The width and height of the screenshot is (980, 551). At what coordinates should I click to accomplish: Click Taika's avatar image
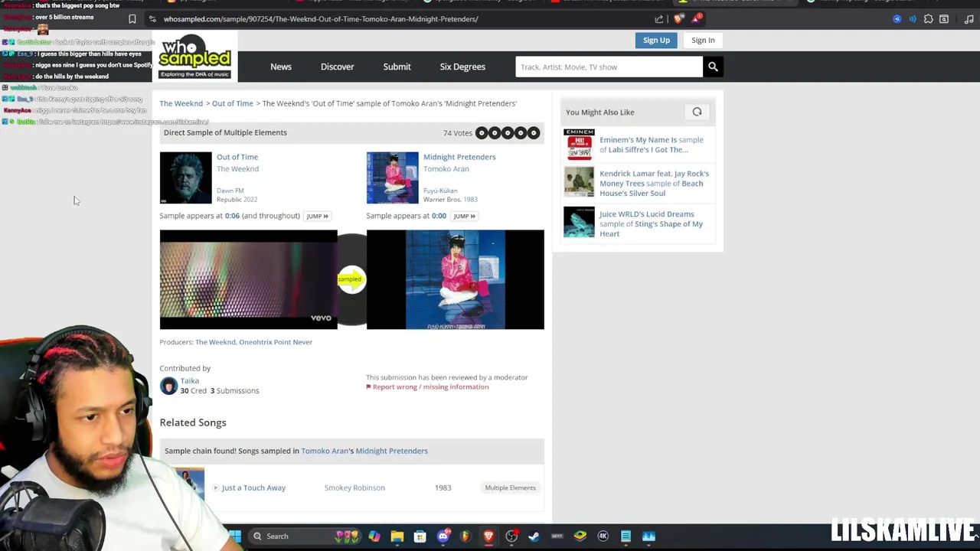point(168,386)
